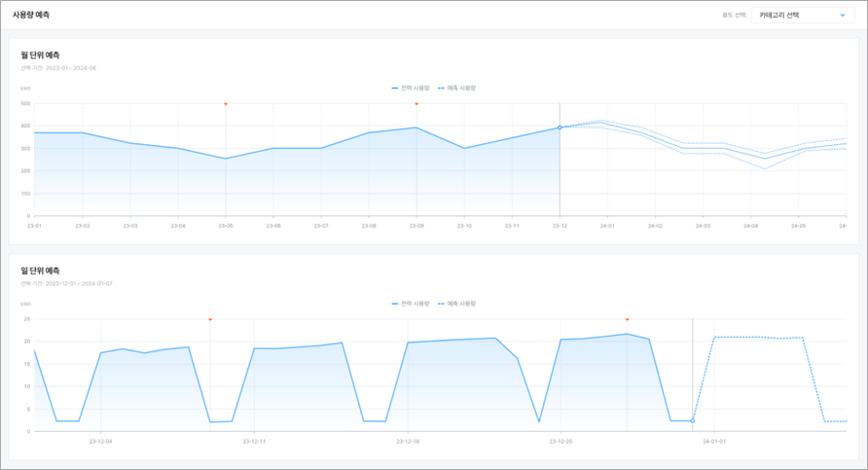This screenshot has height=470, width=868.
Task: Click first orange marker in daily chart
Action: coord(210,319)
